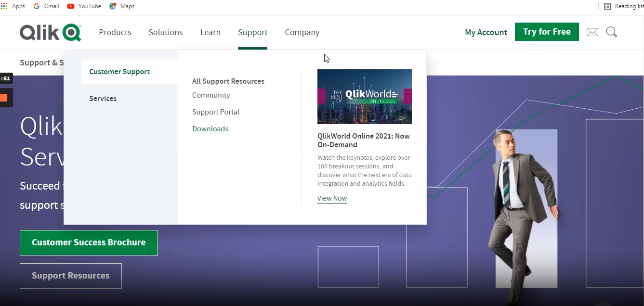Expand the Solutions navigation menu

point(165,32)
